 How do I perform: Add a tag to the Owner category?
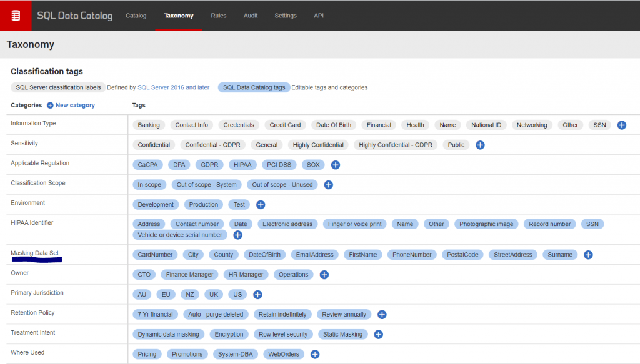tap(324, 274)
